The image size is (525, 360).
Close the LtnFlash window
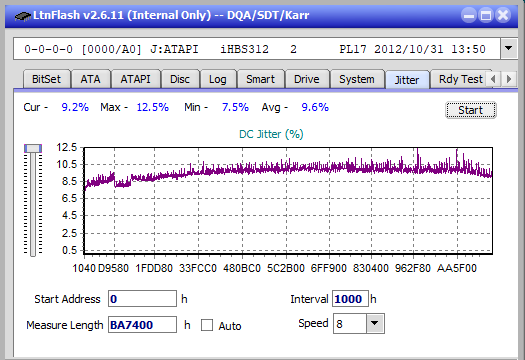pyautogui.click(x=503, y=15)
